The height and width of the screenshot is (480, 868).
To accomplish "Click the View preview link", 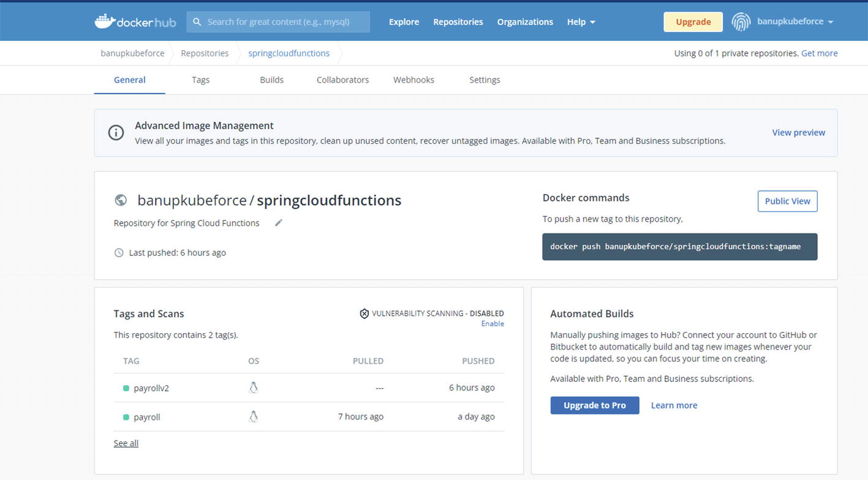I will pos(798,132).
